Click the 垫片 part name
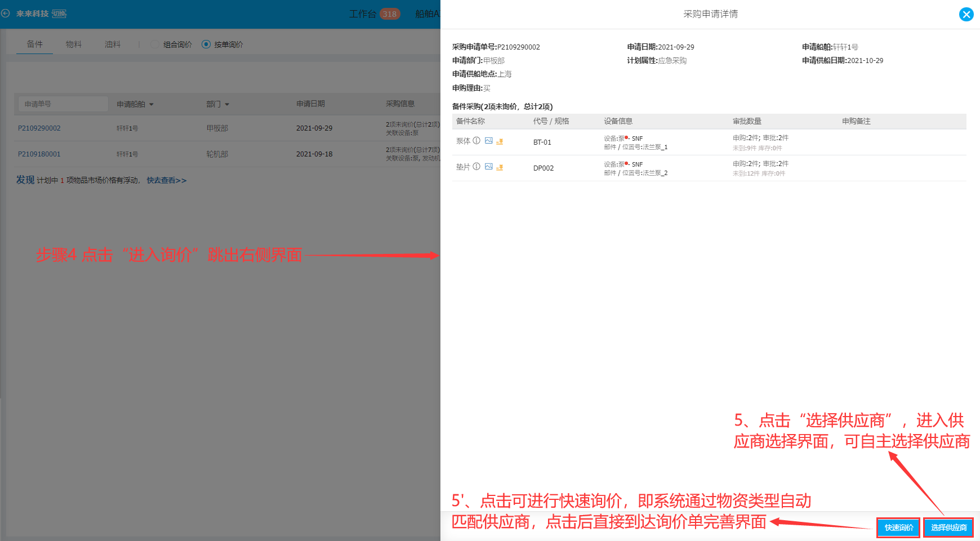The height and width of the screenshot is (541, 980). [463, 167]
